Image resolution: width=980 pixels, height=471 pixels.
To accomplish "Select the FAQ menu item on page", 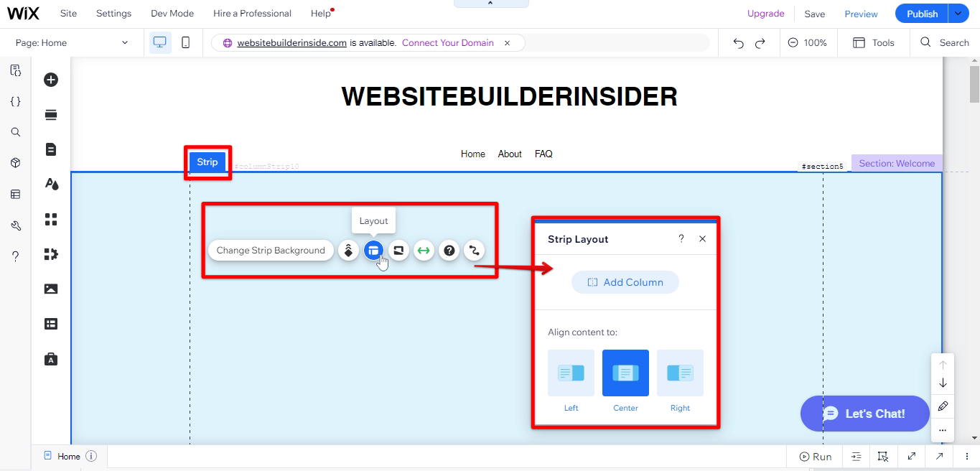I will (x=543, y=154).
